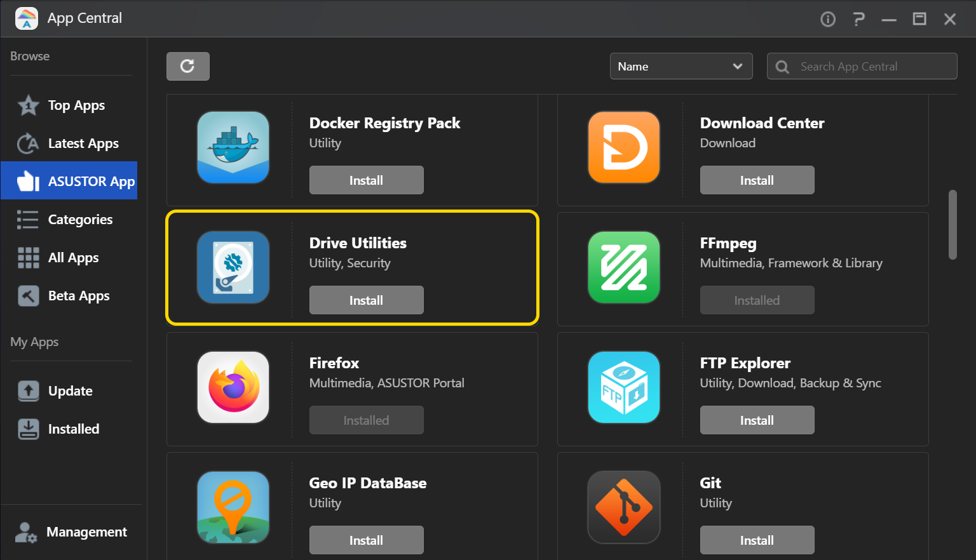Install Geo IP DataBase

(367, 540)
